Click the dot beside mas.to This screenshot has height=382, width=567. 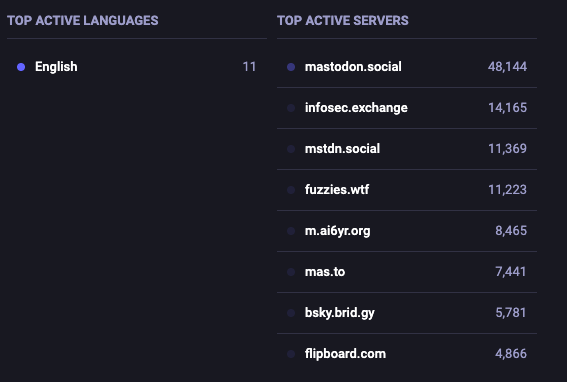(x=291, y=272)
